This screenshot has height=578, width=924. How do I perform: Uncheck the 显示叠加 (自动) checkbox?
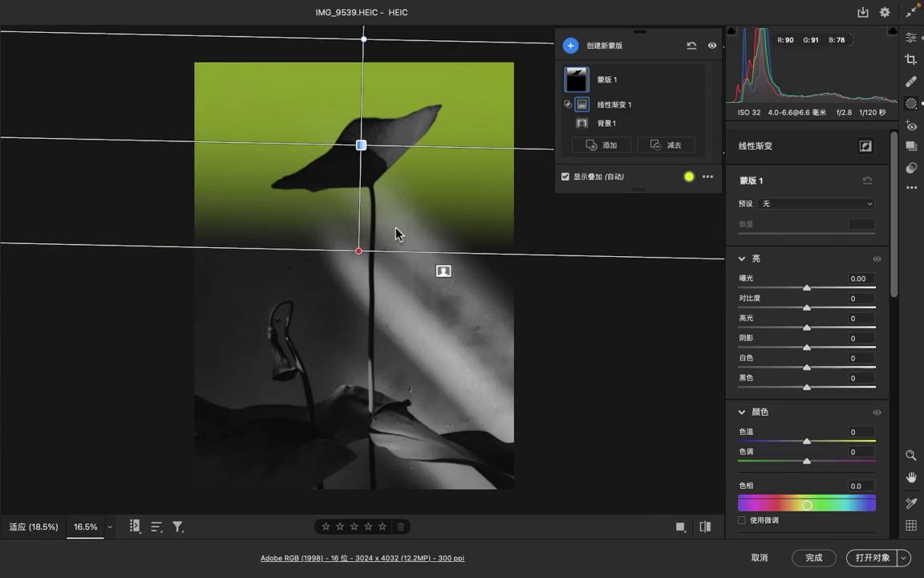pyautogui.click(x=565, y=177)
